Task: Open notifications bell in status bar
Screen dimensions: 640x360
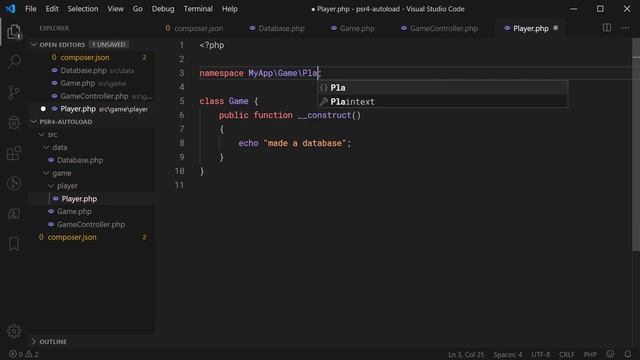Action: pos(627,354)
